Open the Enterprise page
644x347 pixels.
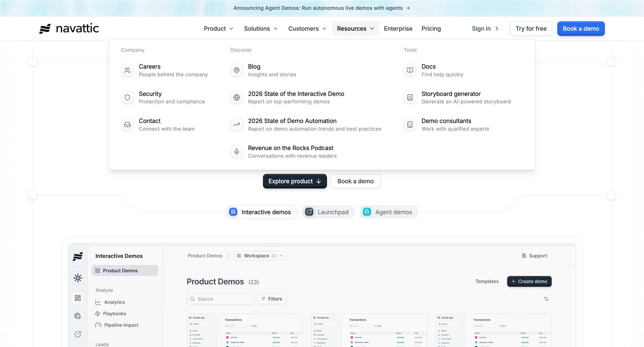tap(398, 29)
